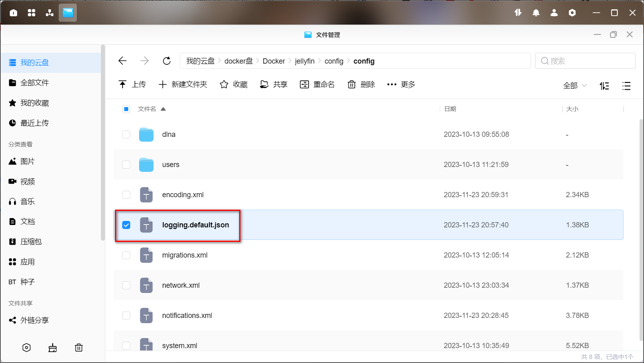Click the refresh icon in navigation bar
This screenshot has height=363, width=644.
pos(166,61)
